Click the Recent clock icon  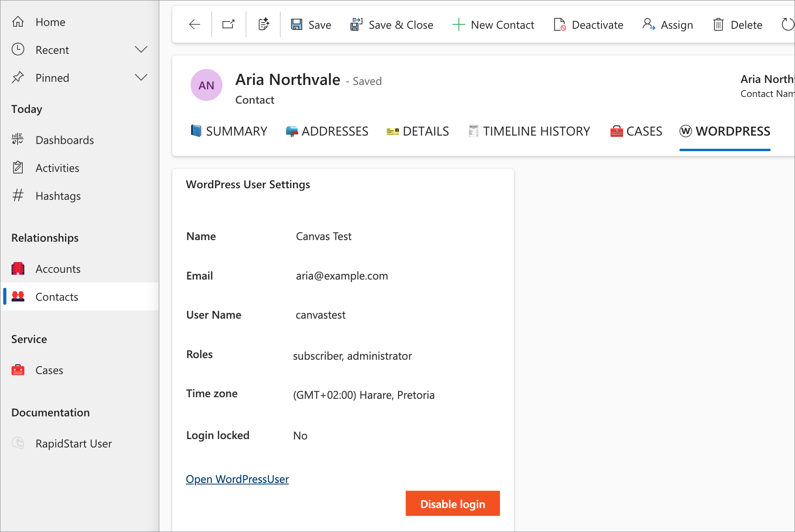(18, 49)
